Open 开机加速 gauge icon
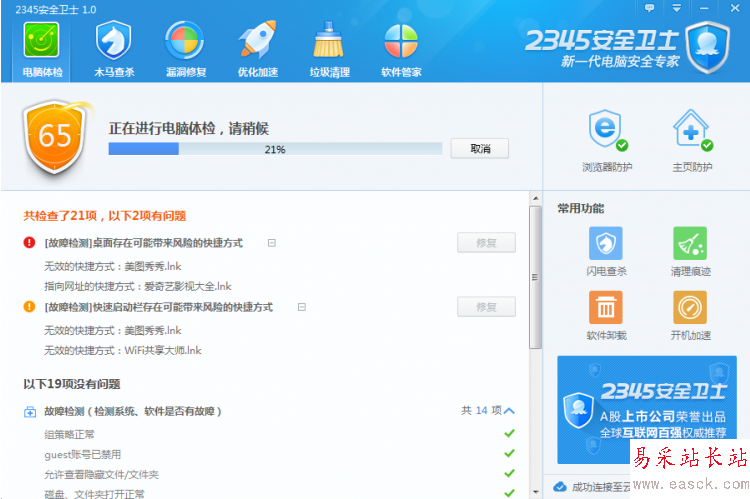The height and width of the screenshot is (499, 750). [690, 308]
